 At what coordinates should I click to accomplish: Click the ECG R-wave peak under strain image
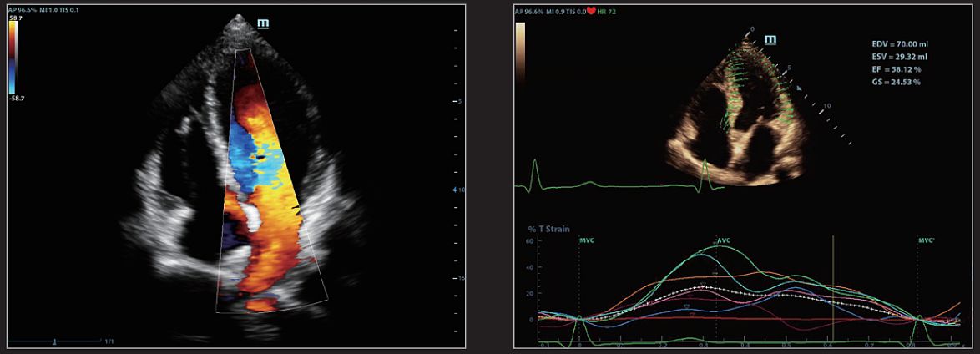tap(705, 162)
